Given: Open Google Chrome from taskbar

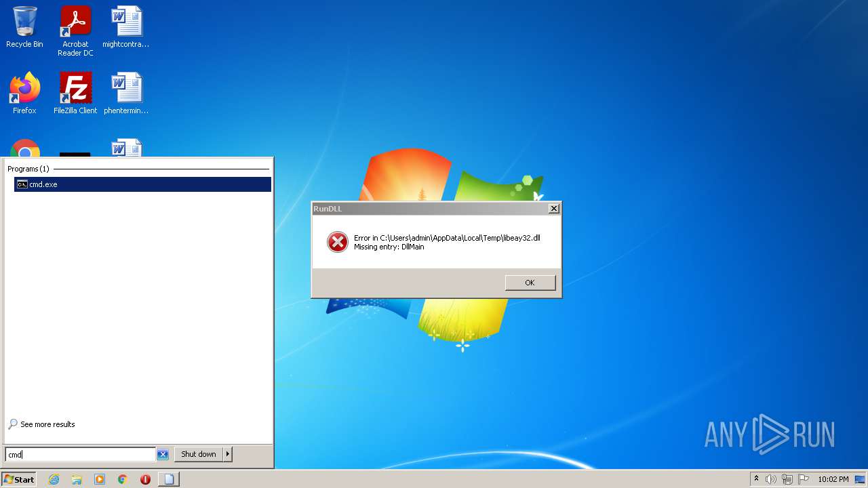Looking at the screenshot, I should tap(123, 479).
